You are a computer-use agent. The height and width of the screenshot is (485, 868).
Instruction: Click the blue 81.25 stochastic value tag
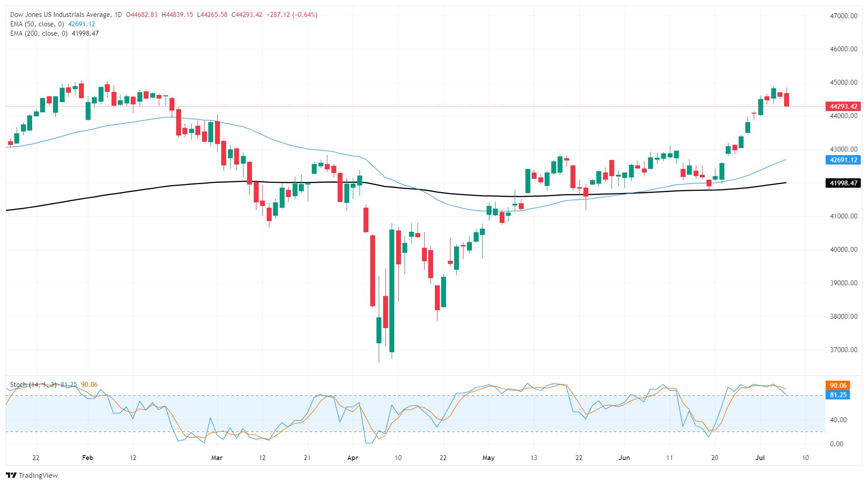point(838,395)
